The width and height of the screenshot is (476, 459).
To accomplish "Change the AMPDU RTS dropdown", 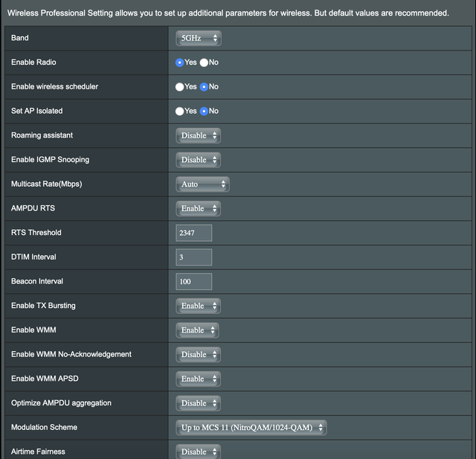I will click(199, 208).
